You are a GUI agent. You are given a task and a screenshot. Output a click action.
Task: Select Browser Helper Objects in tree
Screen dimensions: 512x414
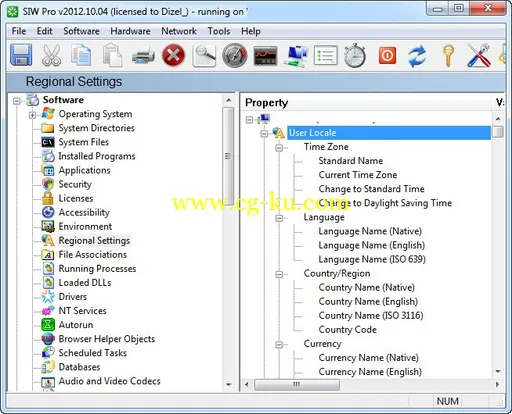click(x=107, y=339)
